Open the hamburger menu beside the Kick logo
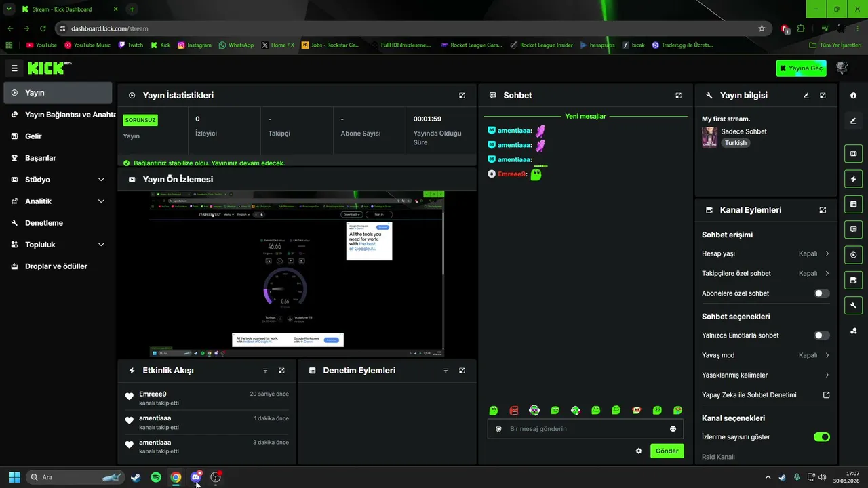Viewport: 868px width, 488px height. point(14,68)
